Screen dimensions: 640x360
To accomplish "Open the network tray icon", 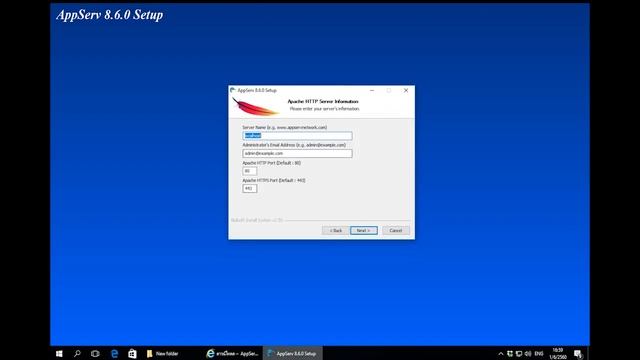I will pyautogui.click(x=519, y=354).
